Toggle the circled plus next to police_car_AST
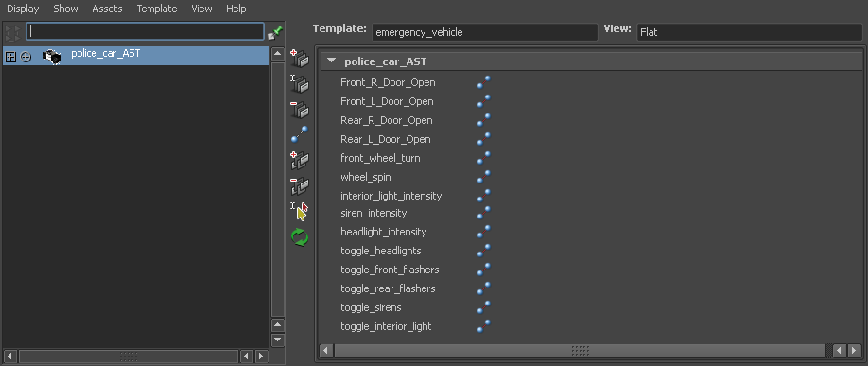The height and width of the screenshot is (366, 868). pyautogui.click(x=26, y=57)
